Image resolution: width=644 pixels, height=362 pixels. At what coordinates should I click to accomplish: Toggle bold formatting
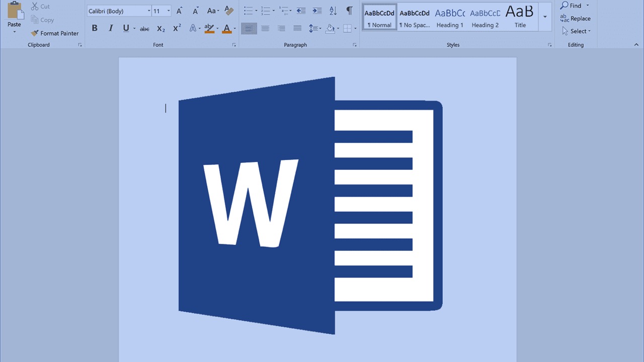[x=95, y=29]
